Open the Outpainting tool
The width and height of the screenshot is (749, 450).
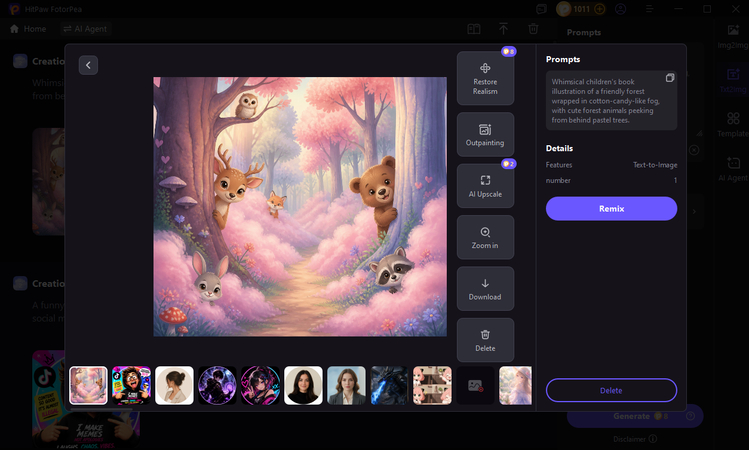(x=485, y=135)
